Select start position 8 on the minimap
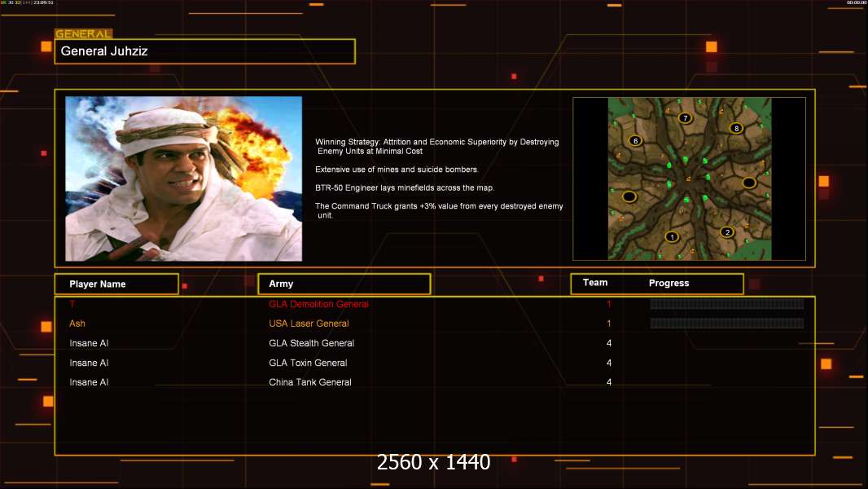 [x=736, y=128]
